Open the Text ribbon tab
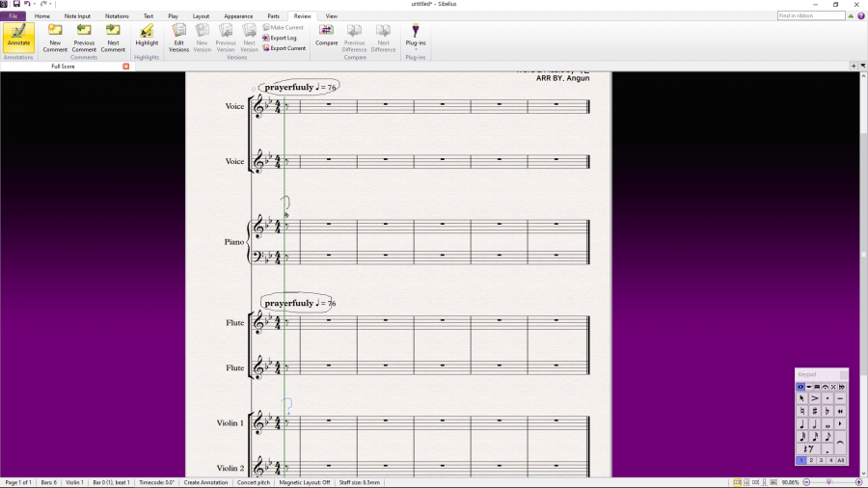Image resolution: width=868 pixels, height=488 pixels. (149, 16)
